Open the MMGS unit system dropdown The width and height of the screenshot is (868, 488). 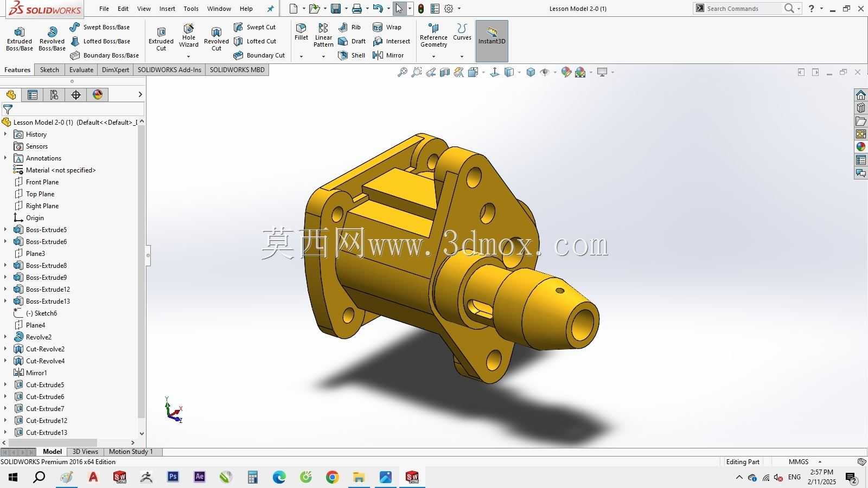pyautogui.click(x=820, y=462)
